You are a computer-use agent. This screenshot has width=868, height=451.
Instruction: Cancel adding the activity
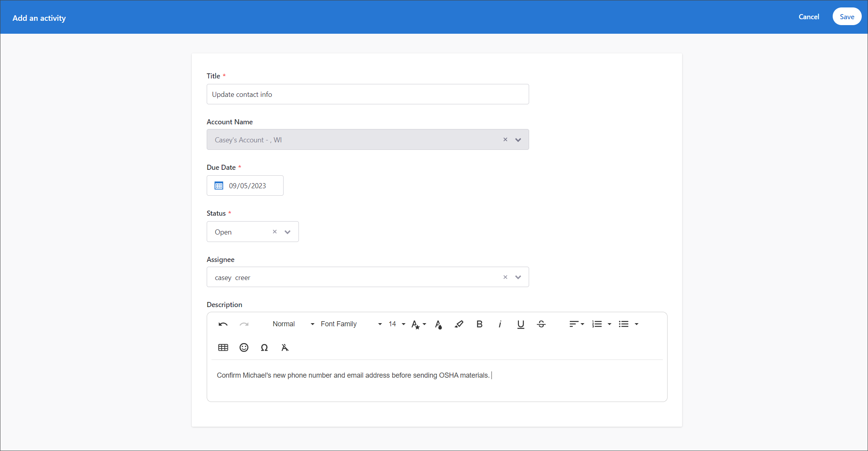[809, 16]
